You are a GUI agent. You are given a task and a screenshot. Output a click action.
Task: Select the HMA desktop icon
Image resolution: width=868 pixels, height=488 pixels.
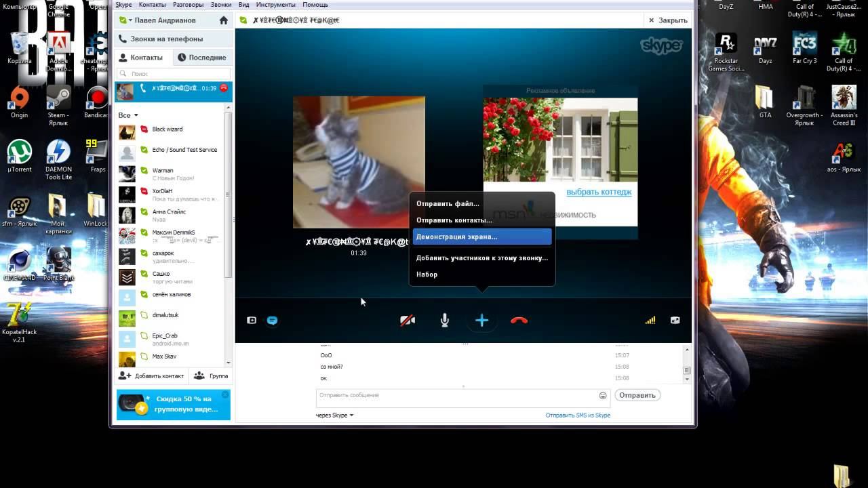pos(765,5)
